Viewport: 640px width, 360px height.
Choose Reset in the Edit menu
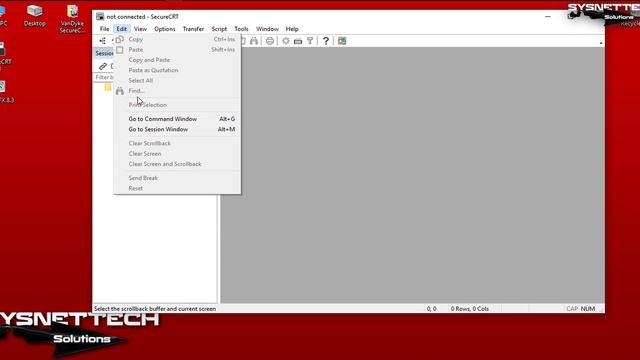pos(177,188)
